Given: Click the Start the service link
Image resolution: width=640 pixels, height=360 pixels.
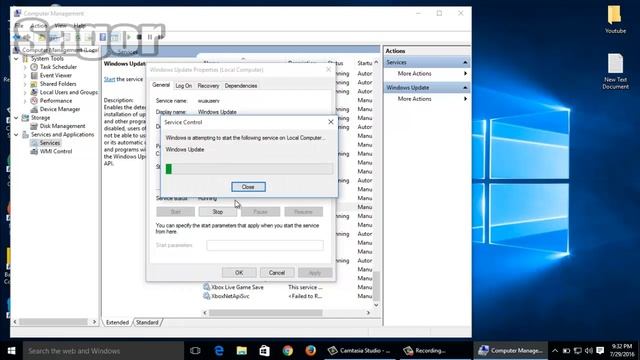Looking at the screenshot, I should 109,79.
